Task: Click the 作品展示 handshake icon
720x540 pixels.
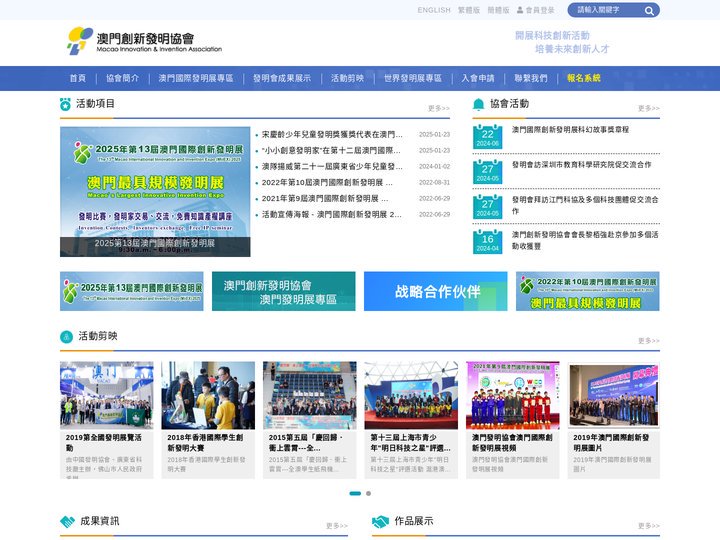Action: [380, 521]
